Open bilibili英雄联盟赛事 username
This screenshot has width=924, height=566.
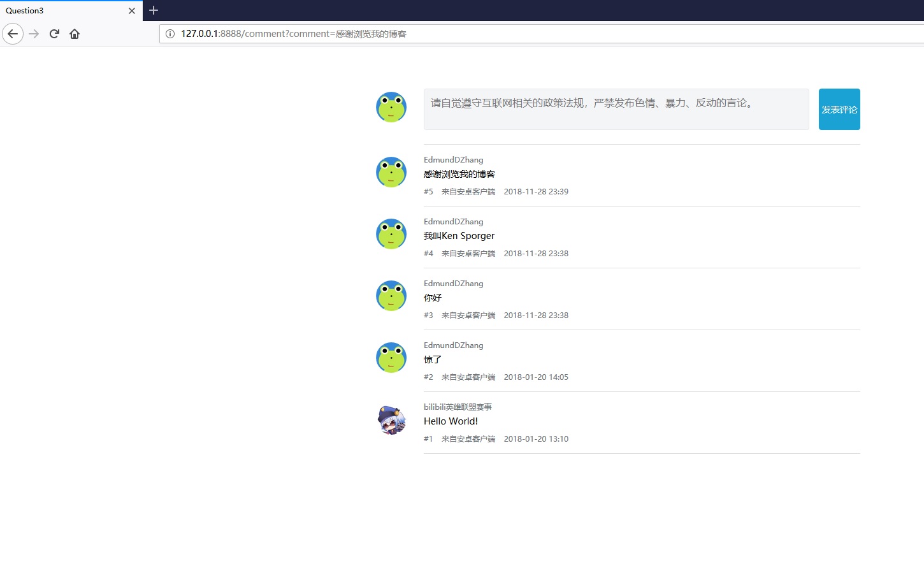[458, 407]
